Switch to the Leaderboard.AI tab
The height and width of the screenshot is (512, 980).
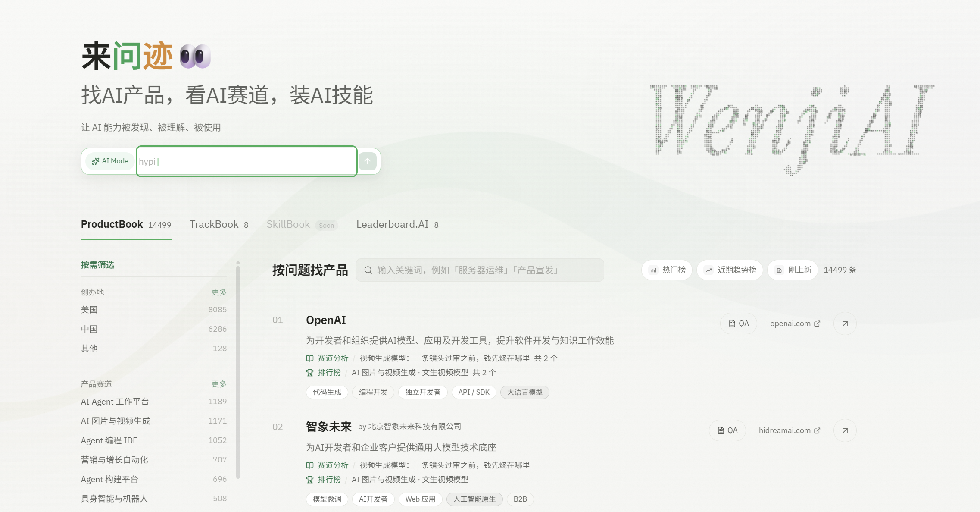397,225
